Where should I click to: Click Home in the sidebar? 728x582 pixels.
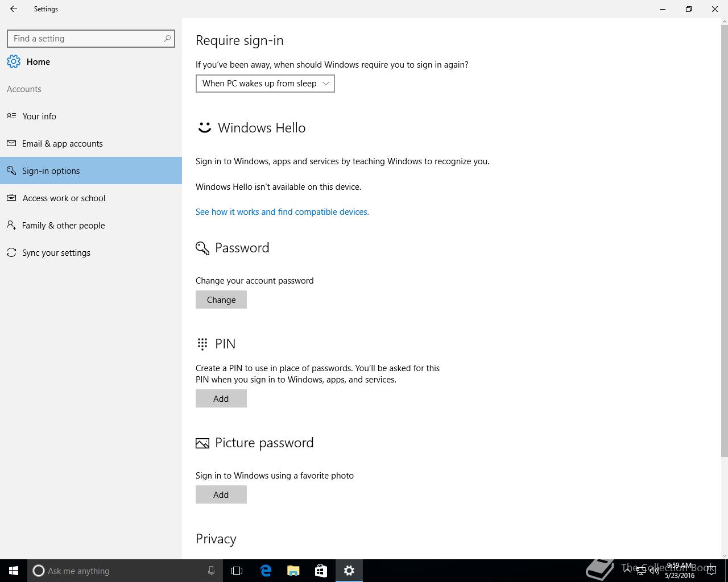(x=38, y=61)
